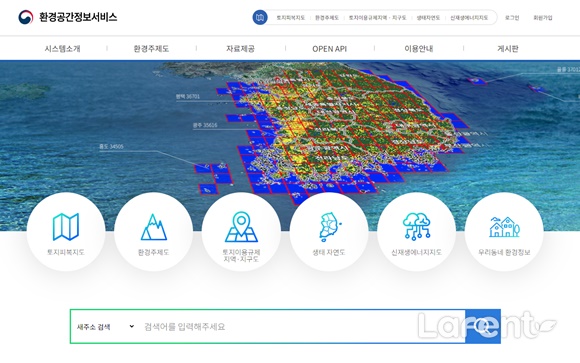Click the 회원가입 link
580x363 pixels.
(x=543, y=18)
